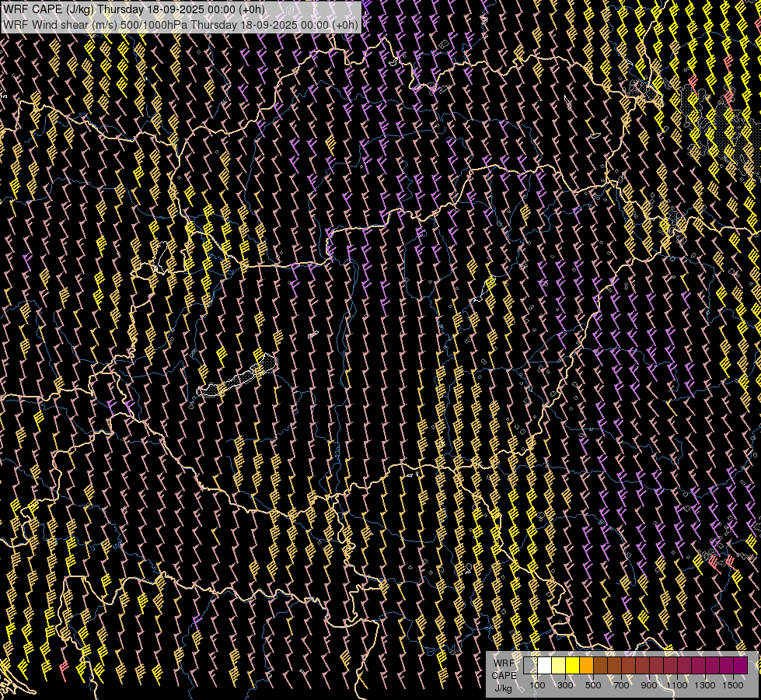Click the J/kg unit text in legend
This screenshot has height=700, width=761.
[x=503, y=688]
